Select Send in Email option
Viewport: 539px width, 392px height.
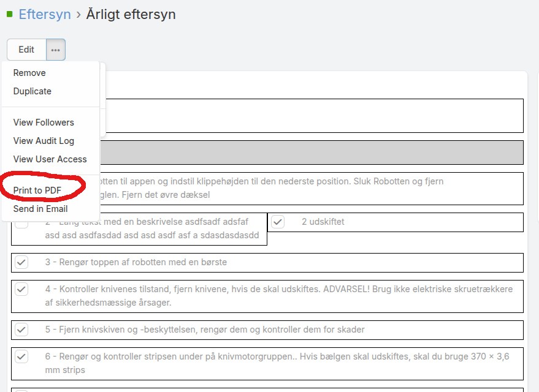[x=40, y=209]
